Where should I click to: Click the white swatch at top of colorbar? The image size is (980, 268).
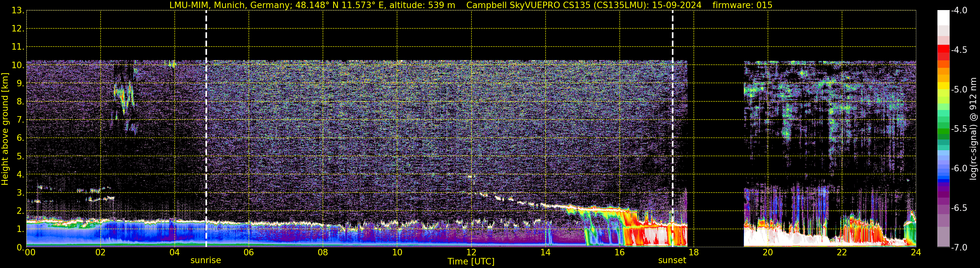(944, 18)
